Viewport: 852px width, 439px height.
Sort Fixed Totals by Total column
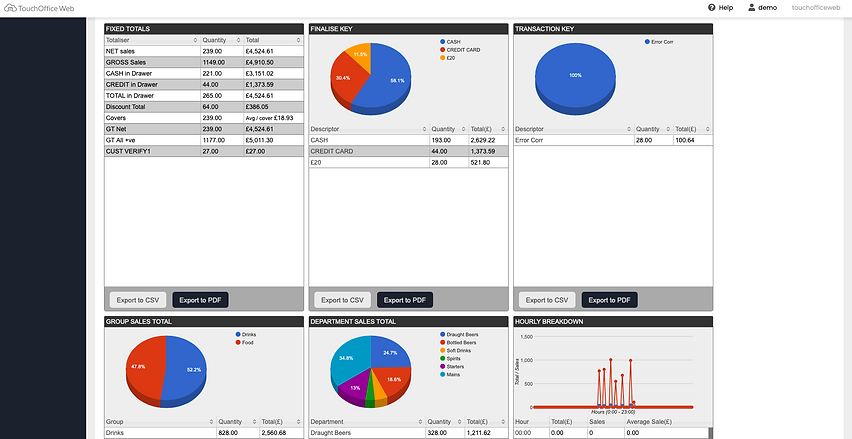tap(273, 40)
